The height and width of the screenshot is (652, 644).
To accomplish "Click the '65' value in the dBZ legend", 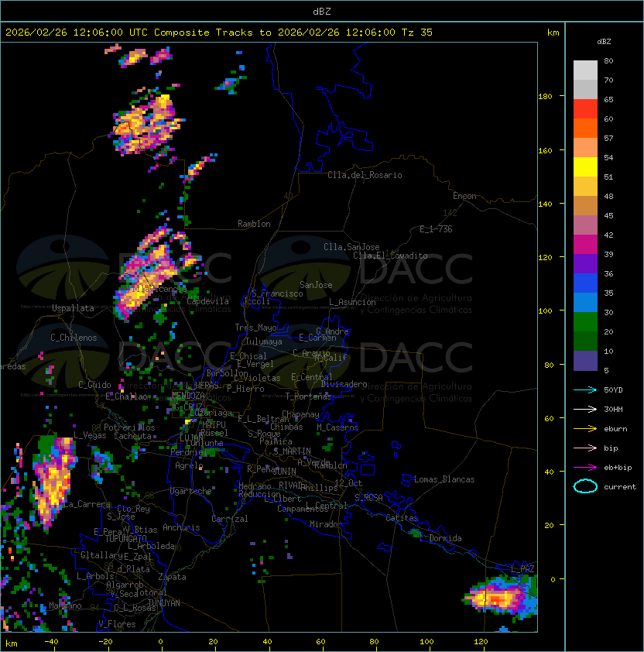I will 608,99.
